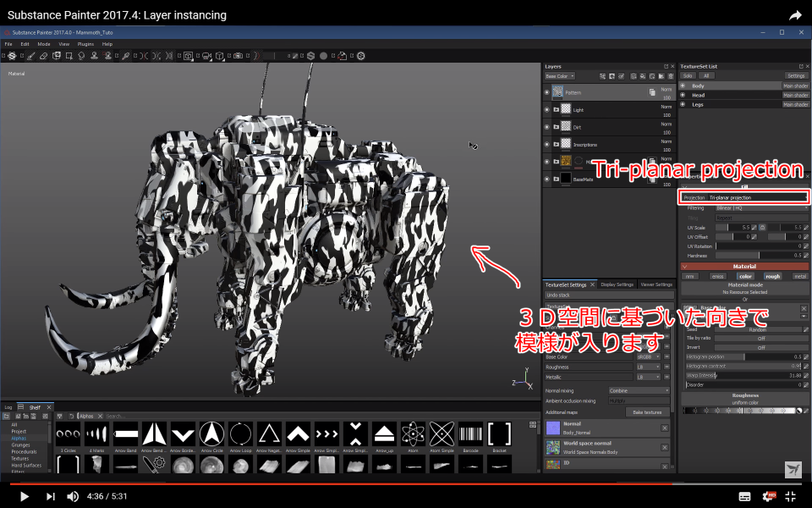Expand the Light folder in Layers
This screenshot has width=812, height=508.
coord(557,109)
